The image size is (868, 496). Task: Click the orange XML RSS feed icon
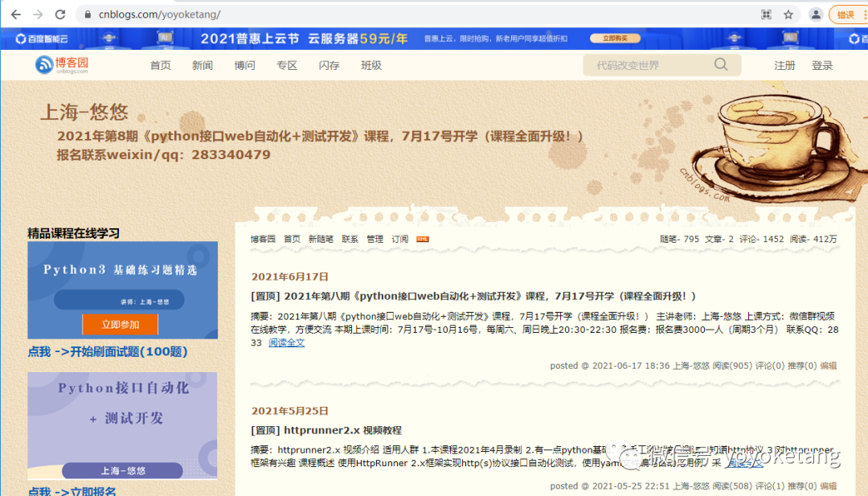423,239
